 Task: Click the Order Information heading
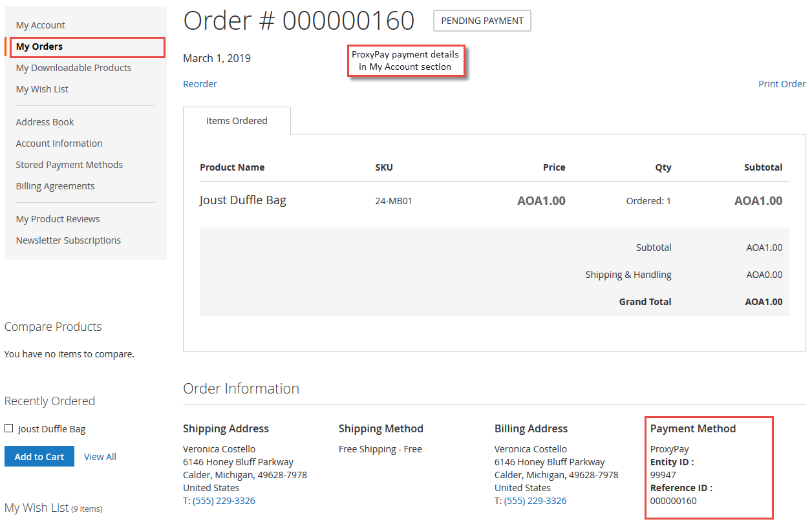tap(241, 388)
